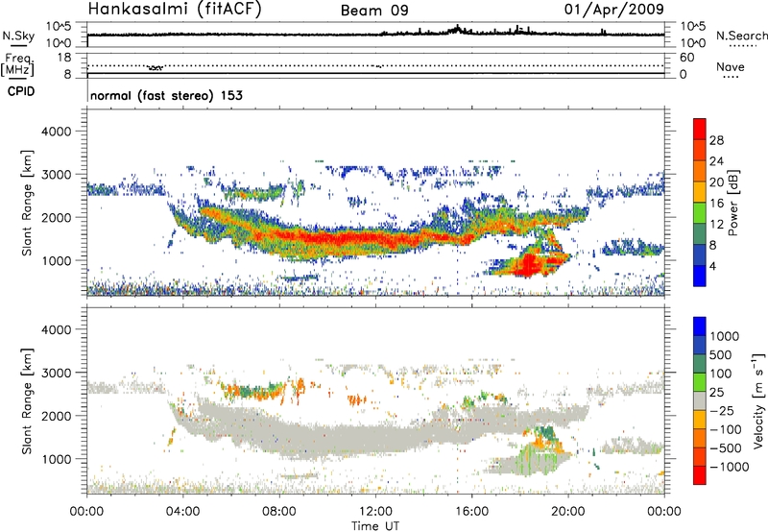Click the red high-power blob near 18:00
This screenshot has height=532, width=768.
tap(530, 264)
